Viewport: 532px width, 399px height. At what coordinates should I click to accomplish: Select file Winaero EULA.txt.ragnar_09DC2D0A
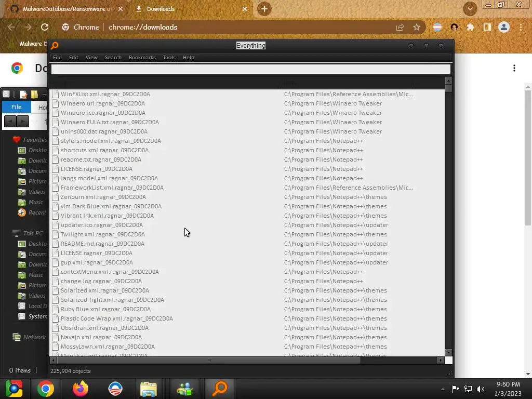click(x=110, y=122)
